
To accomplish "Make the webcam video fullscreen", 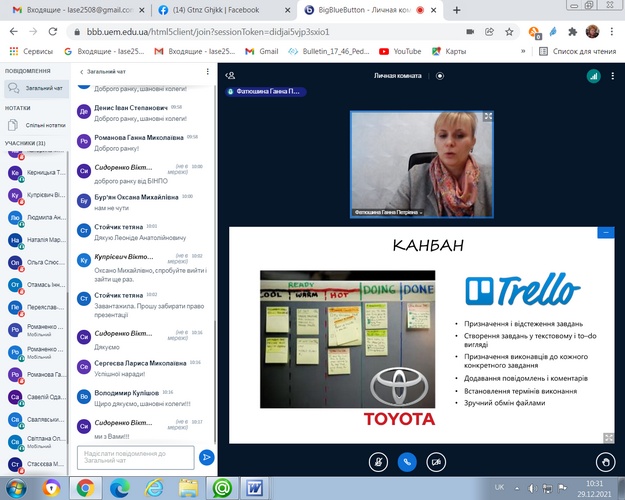I will [488, 117].
